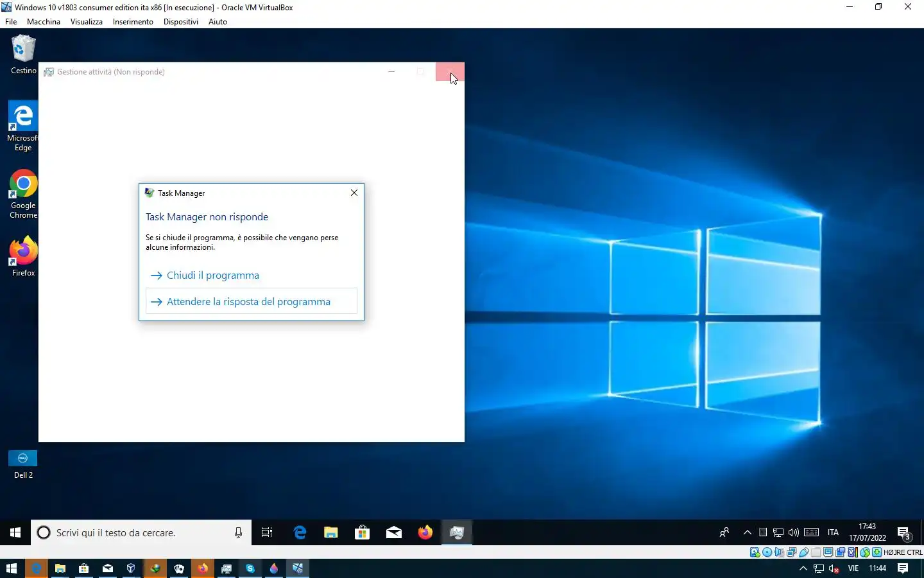
Task: Click the HØJRE CTRL host key label
Action: point(903,552)
